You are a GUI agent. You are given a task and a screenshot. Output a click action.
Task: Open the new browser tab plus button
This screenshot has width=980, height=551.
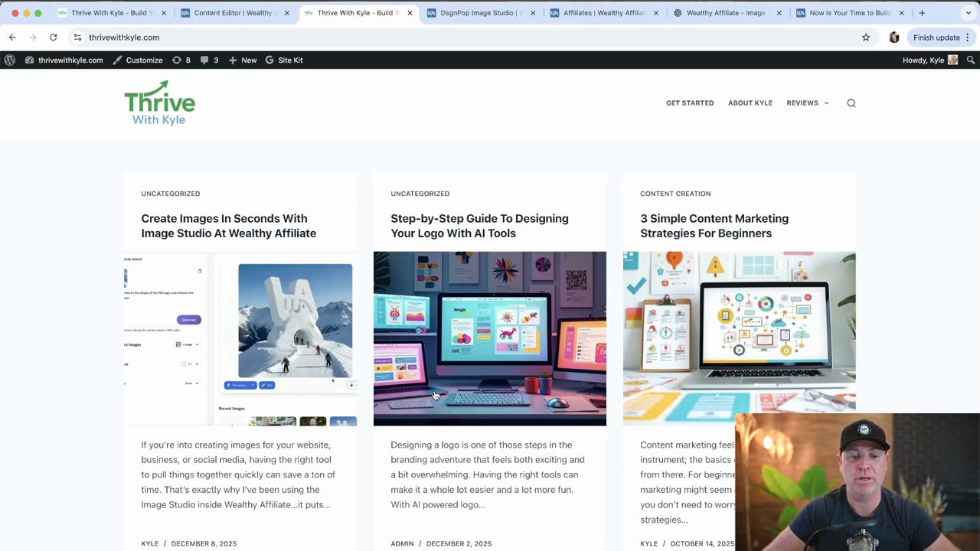[x=922, y=13]
